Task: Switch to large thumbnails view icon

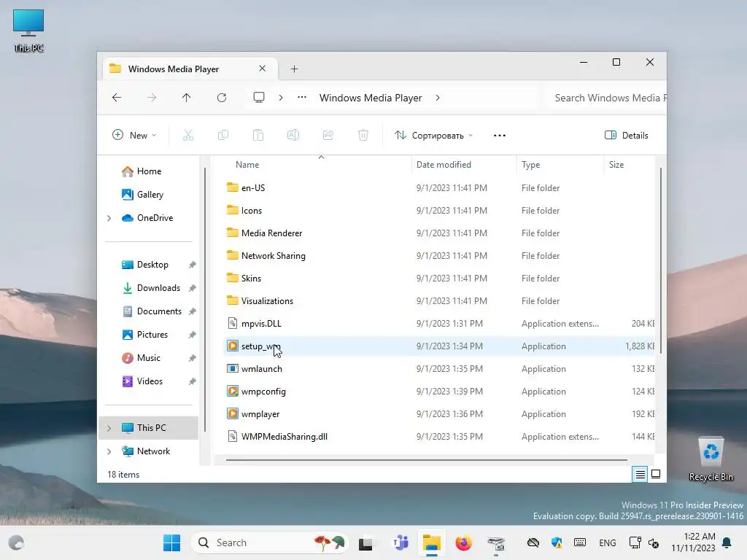Action: point(656,474)
